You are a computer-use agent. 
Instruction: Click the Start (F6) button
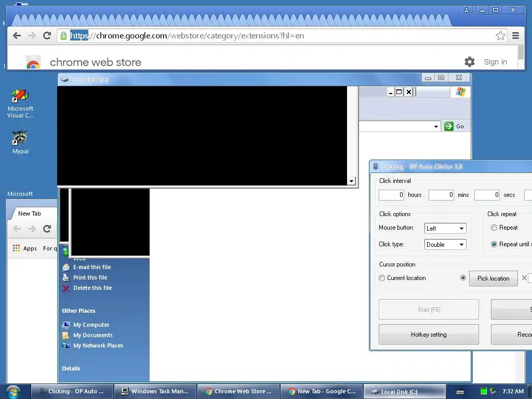click(429, 310)
